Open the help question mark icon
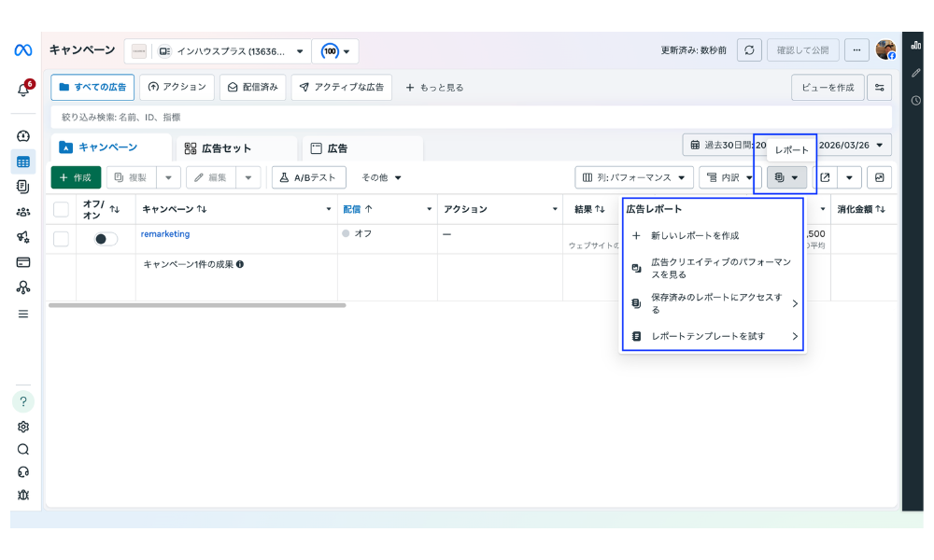This screenshot has height=560, width=934. (x=21, y=400)
